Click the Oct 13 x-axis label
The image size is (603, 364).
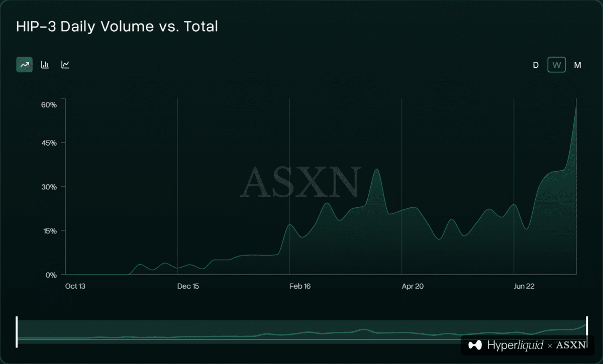[x=75, y=287]
